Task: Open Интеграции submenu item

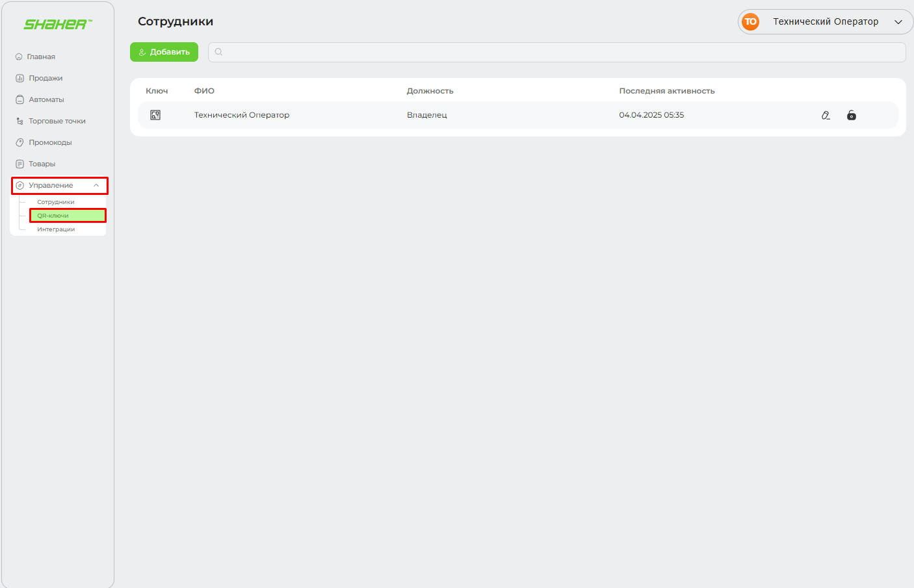Action: click(x=56, y=229)
